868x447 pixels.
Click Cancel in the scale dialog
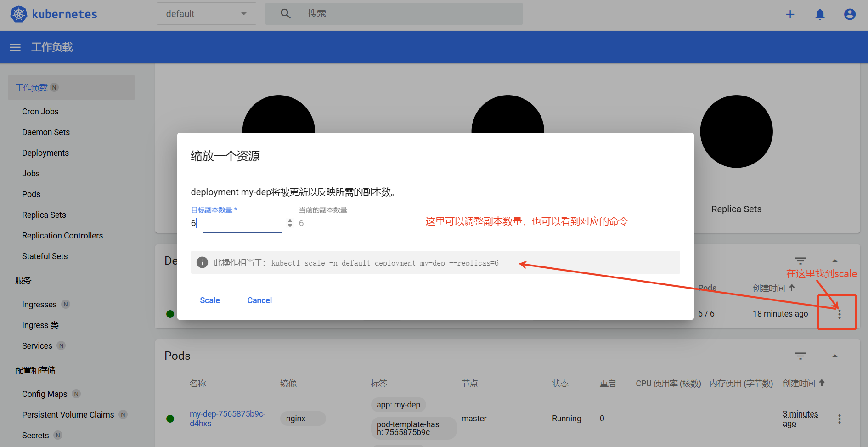[x=259, y=300]
